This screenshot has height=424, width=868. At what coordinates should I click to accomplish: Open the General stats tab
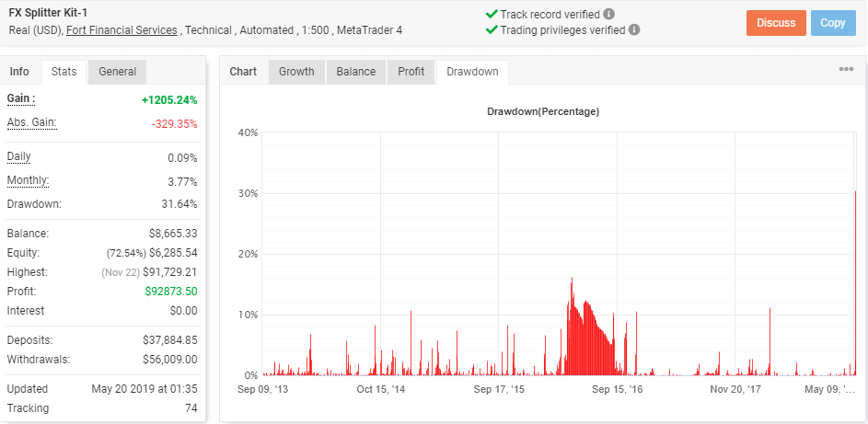pos(117,72)
